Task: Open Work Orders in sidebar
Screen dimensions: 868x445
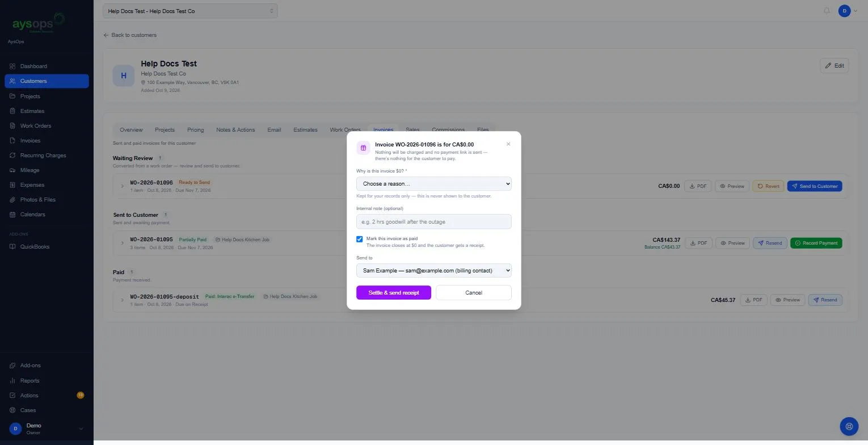Action: click(x=47, y=125)
